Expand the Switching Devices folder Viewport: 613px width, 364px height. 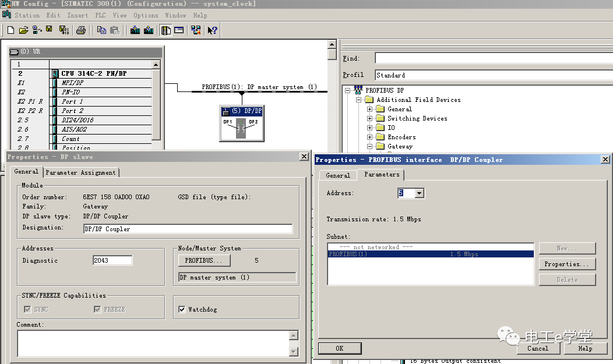(369, 118)
